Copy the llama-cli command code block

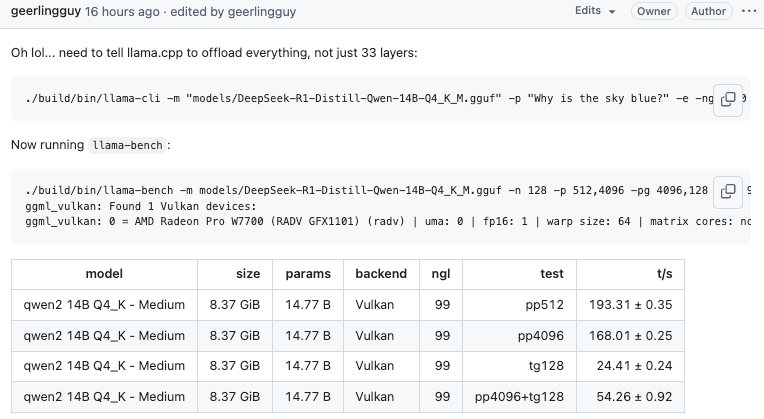click(x=727, y=99)
